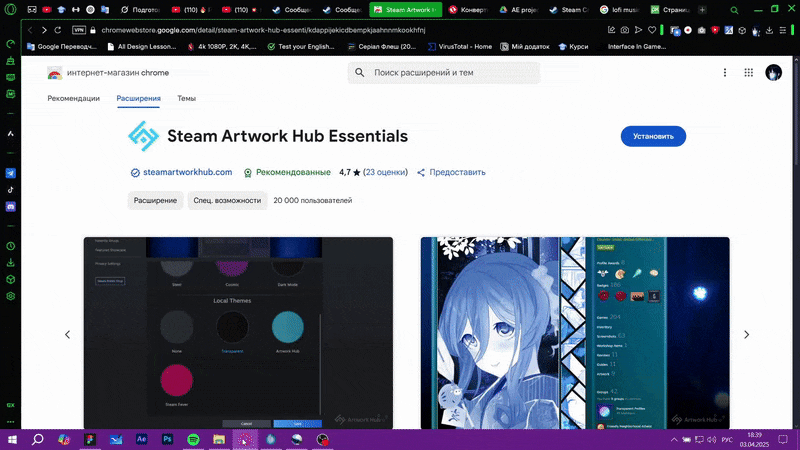Switch to the Подготов tab
The height and width of the screenshot is (450, 800).
click(140, 10)
